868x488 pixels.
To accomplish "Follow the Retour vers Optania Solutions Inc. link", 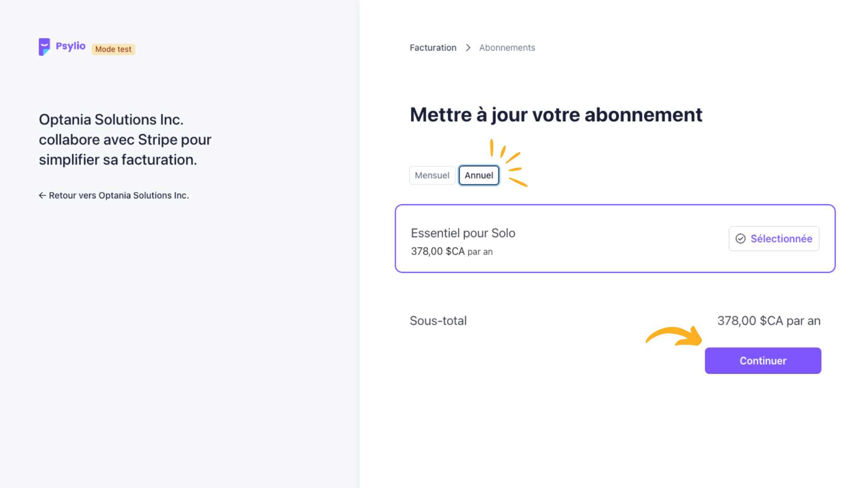I will [x=114, y=195].
